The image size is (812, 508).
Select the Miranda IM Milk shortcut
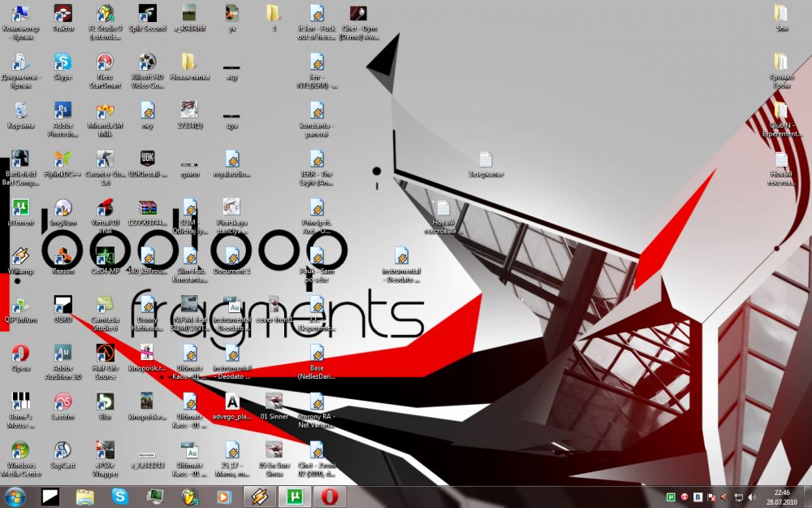coord(105,119)
